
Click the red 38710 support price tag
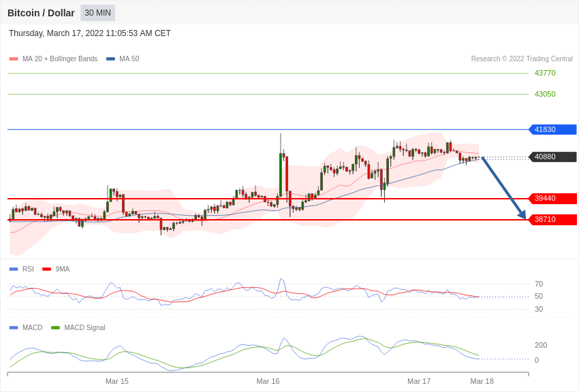click(x=553, y=219)
